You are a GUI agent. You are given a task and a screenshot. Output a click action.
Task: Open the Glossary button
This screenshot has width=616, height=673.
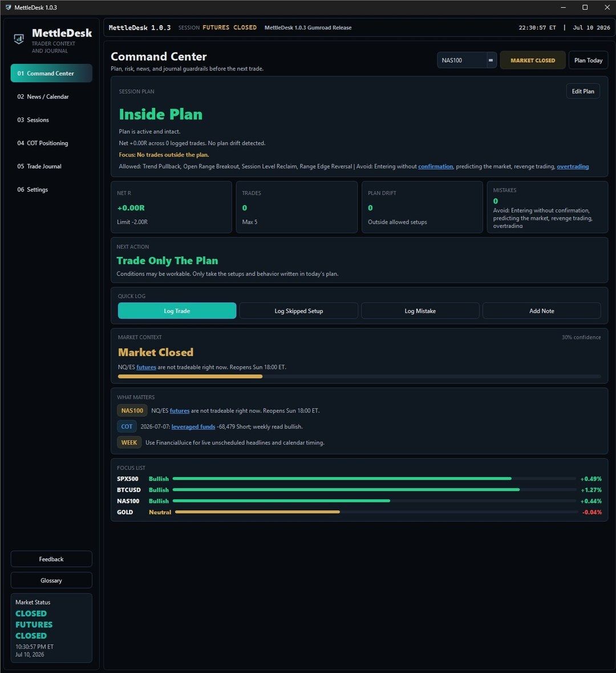(51, 581)
